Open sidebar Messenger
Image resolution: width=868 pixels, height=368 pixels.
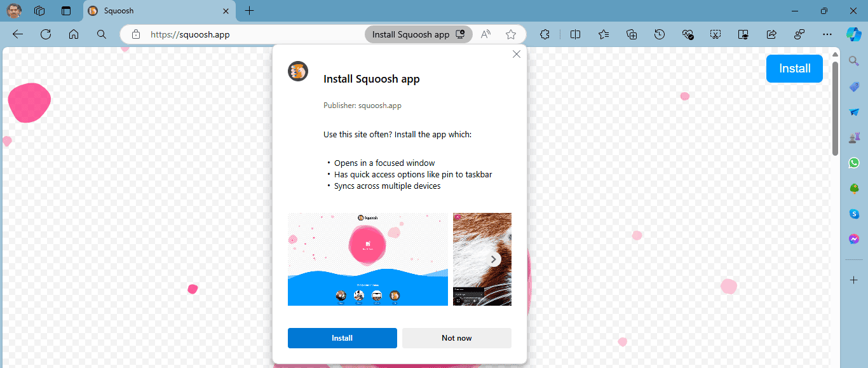(x=854, y=240)
